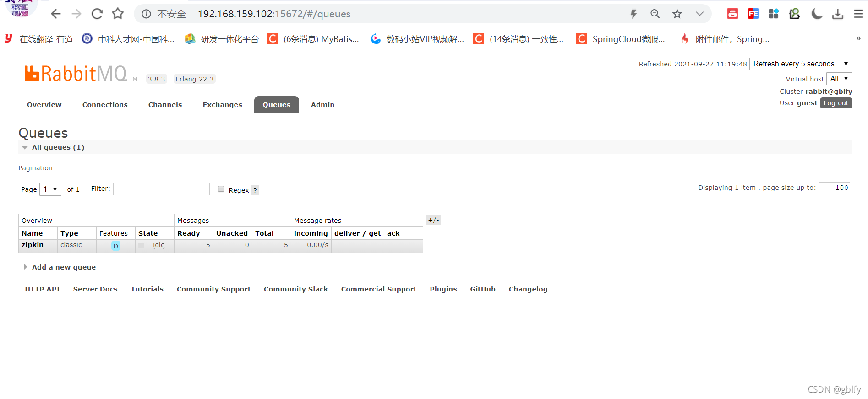Click the idle state label
The image size is (868, 399).
[159, 245]
